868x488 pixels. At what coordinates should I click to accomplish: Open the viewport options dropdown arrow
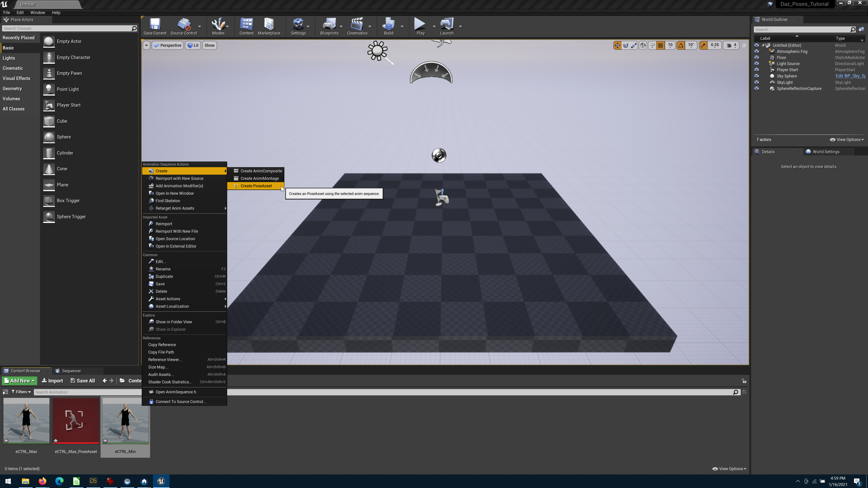146,45
